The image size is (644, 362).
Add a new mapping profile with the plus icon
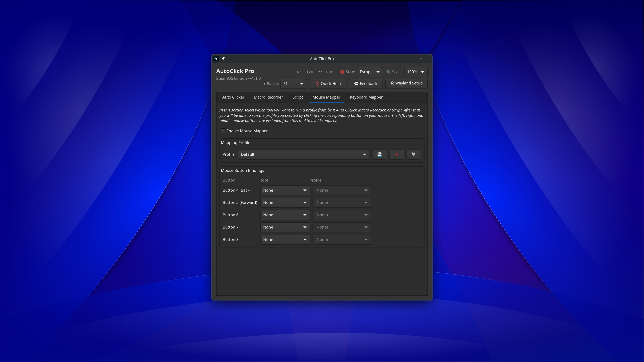[397, 154]
